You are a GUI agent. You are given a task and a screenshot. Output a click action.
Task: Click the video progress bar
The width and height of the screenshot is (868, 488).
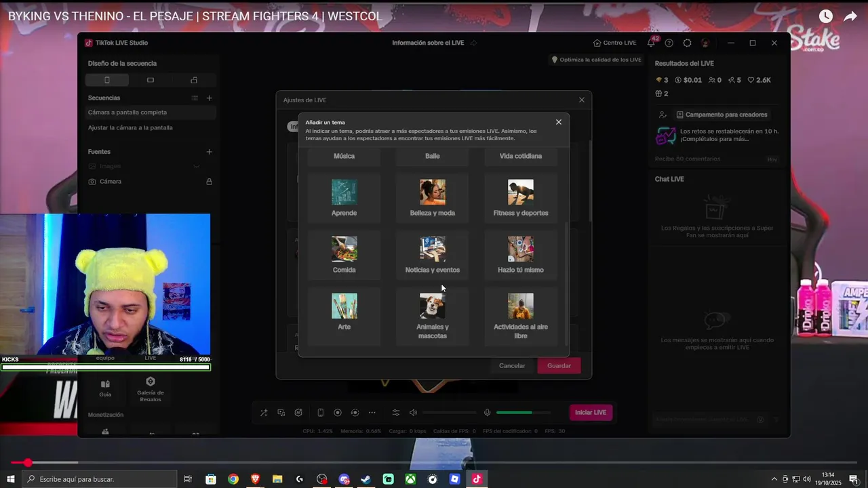(434, 463)
